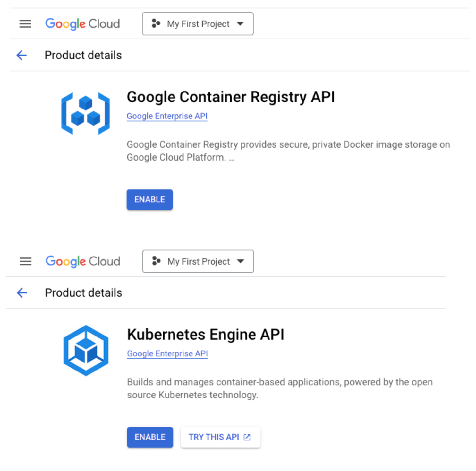Click the external link icon on TRY THIS API
The height and width of the screenshot is (471, 476).
pyautogui.click(x=247, y=437)
